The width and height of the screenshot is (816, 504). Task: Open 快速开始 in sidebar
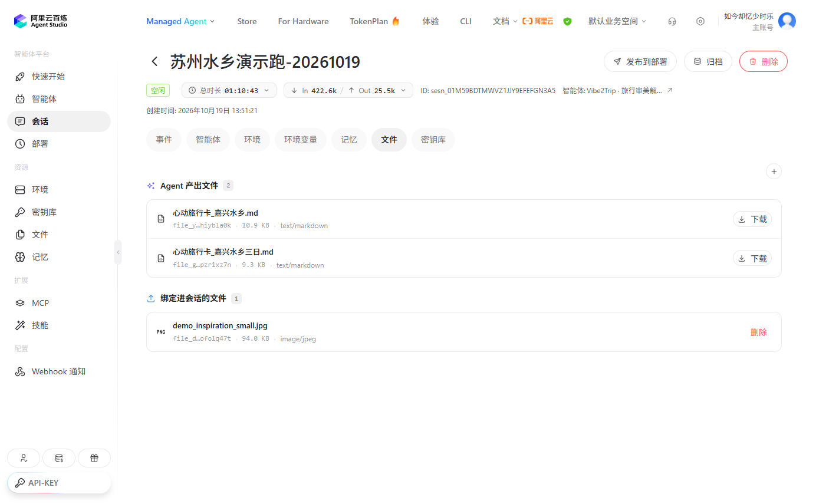(x=59, y=77)
